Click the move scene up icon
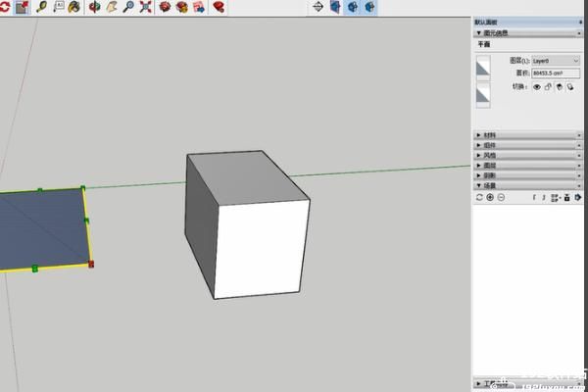Image resolution: width=588 pixels, height=392 pixels. point(534,197)
